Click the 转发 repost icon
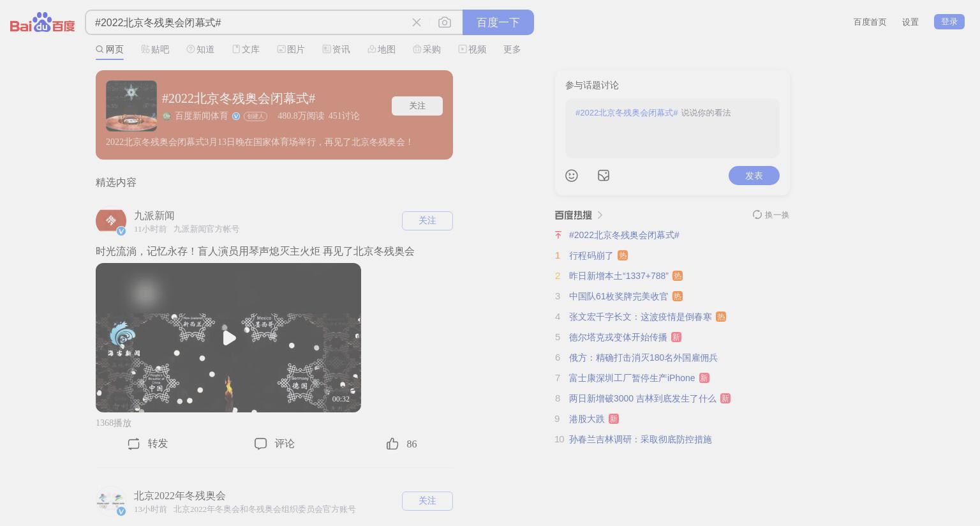This screenshot has height=526, width=980. click(133, 444)
